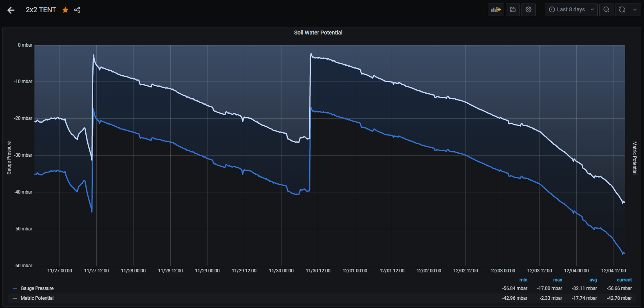Sort legend by avg column

pos(593,280)
